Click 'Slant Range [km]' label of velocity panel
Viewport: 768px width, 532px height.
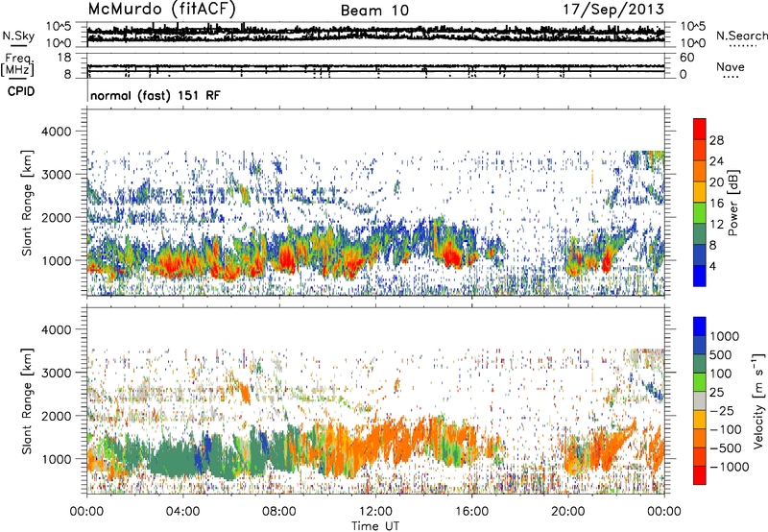[x=27, y=400]
